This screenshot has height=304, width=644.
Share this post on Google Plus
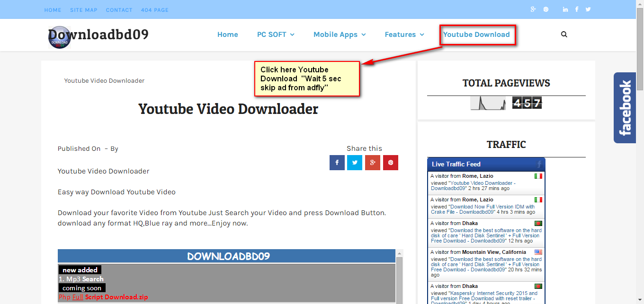coord(373,163)
